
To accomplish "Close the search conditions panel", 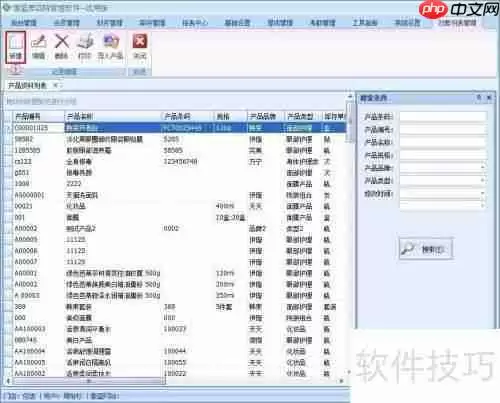I will click(x=489, y=97).
